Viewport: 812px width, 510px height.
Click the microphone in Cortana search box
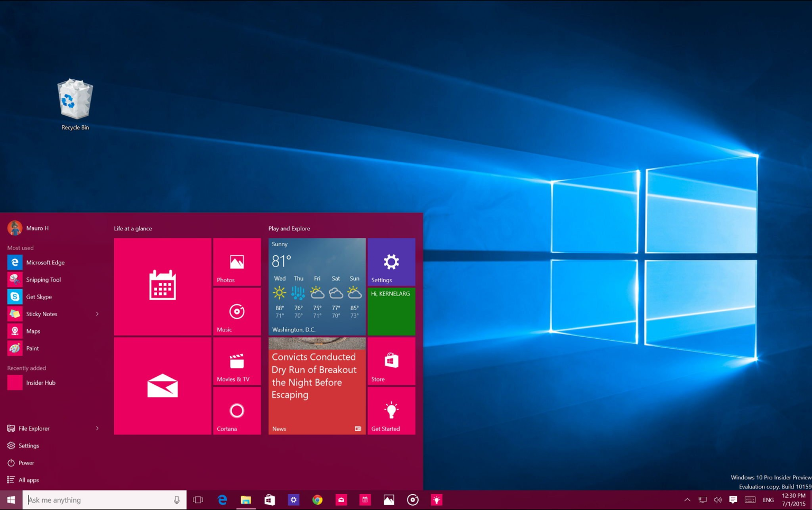(x=177, y=500)
